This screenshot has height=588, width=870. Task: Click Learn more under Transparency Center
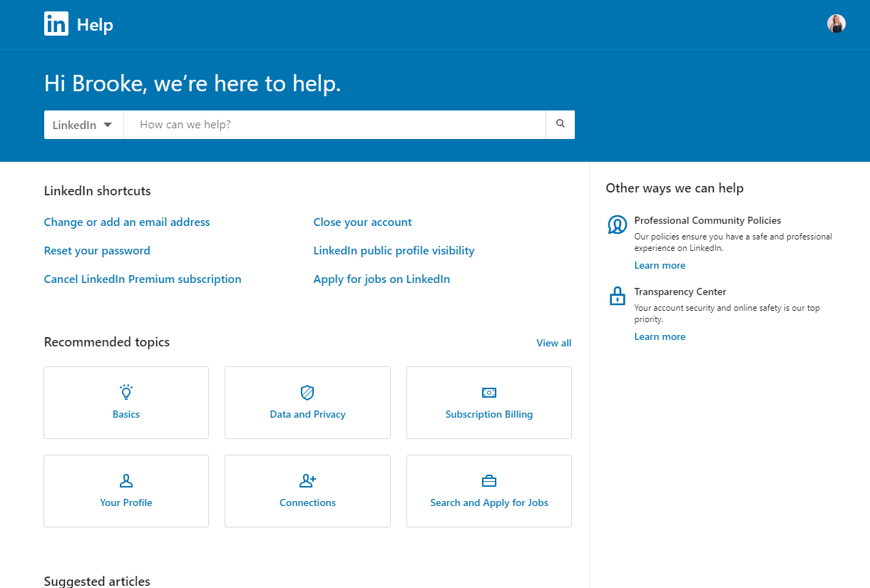(x=660, y=336)
